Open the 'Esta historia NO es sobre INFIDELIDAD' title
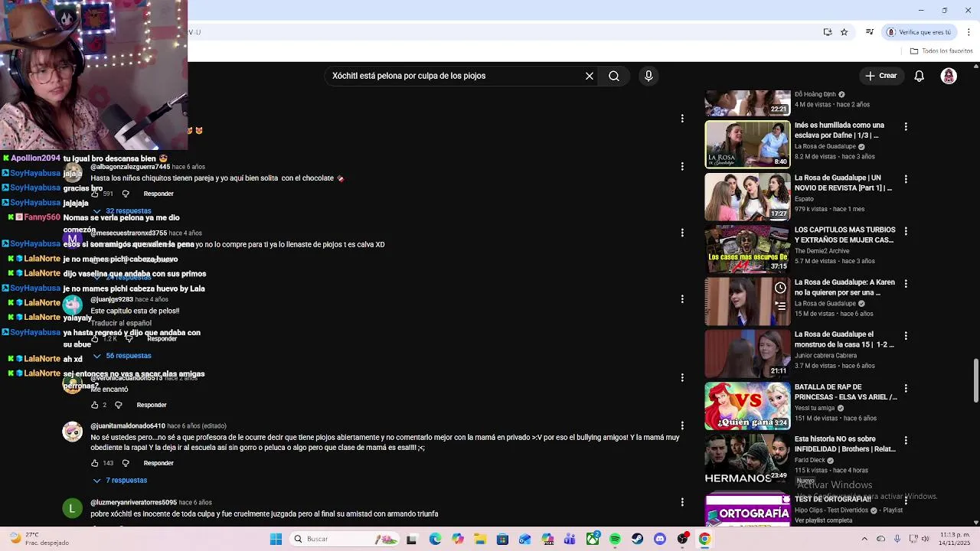Image resolution: width=980 pixels, height=551 pixels. point(844,444)
